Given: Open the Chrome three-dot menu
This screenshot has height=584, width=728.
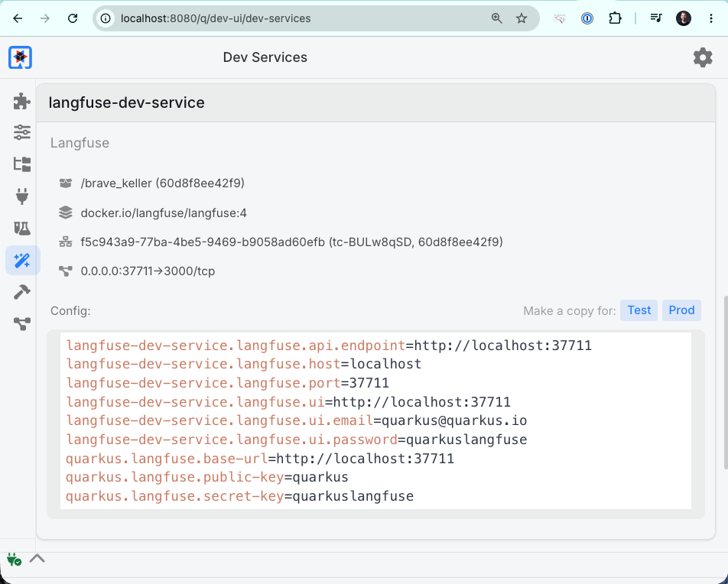Looking at the screenshot, I should click(x=711, y=18).
